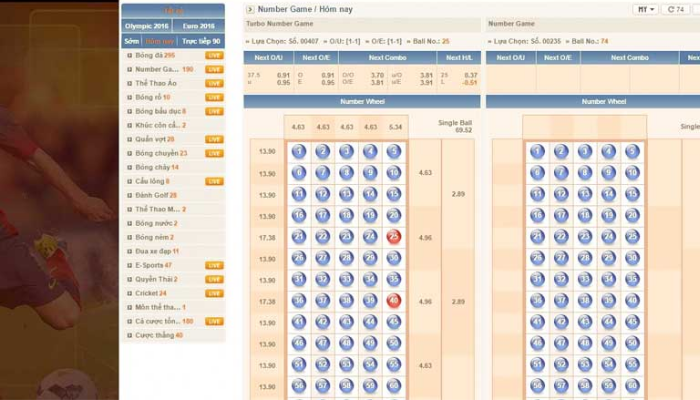Open the Euro 2016 link
Viewport: 700px width, 400px height.
click(x=200, y=25)
